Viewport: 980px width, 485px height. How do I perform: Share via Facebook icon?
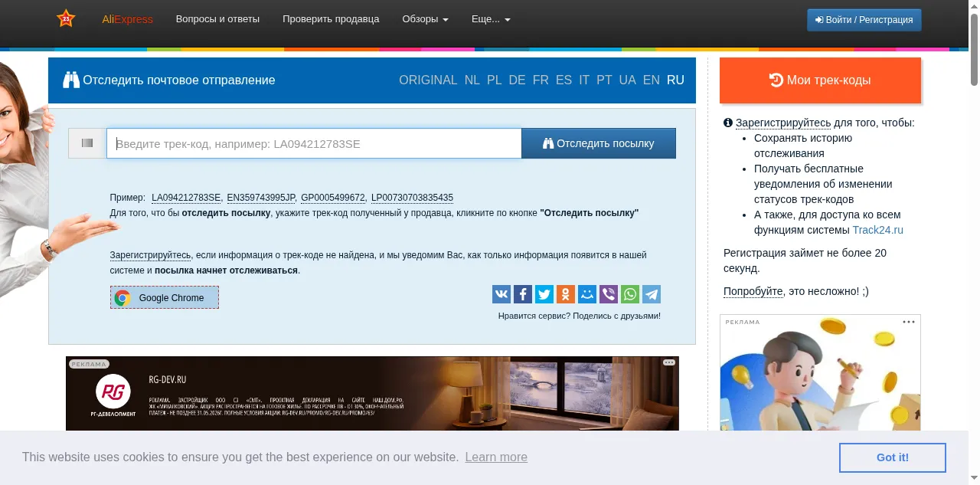coord(523,294)
